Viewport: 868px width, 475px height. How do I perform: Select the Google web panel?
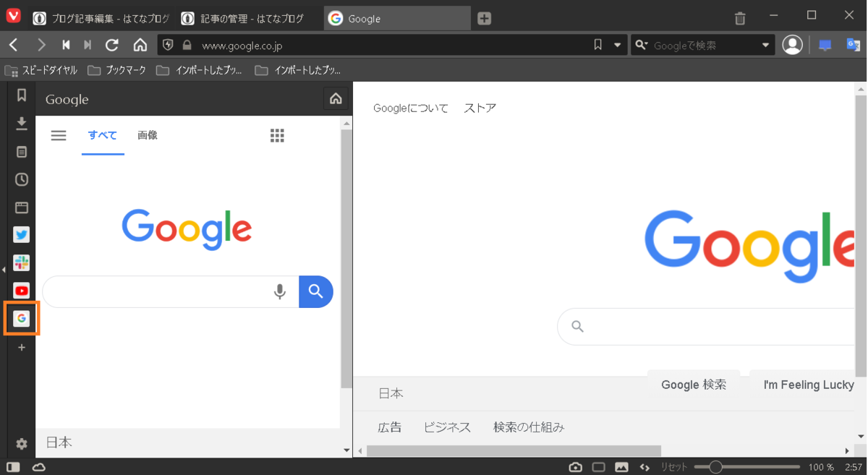[x=22, y=318]
